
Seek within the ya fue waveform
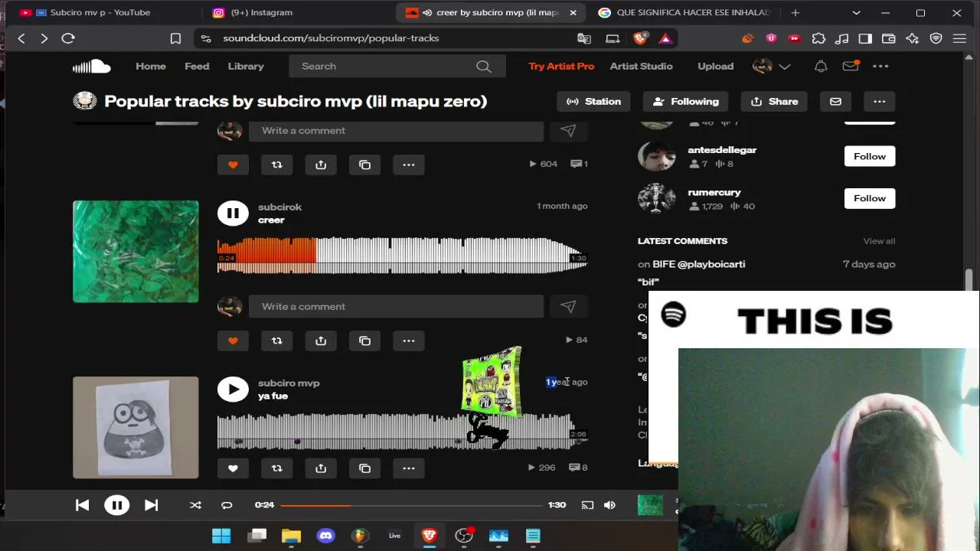(x=402, y=432)
